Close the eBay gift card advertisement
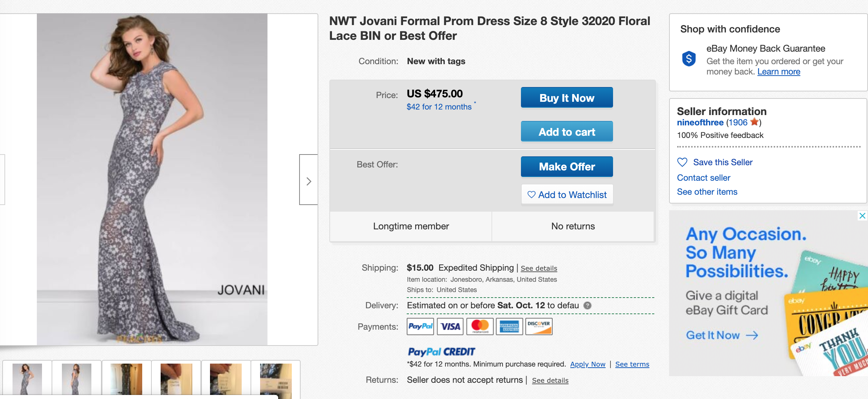The image size is (868, 399). pos(862,216)
